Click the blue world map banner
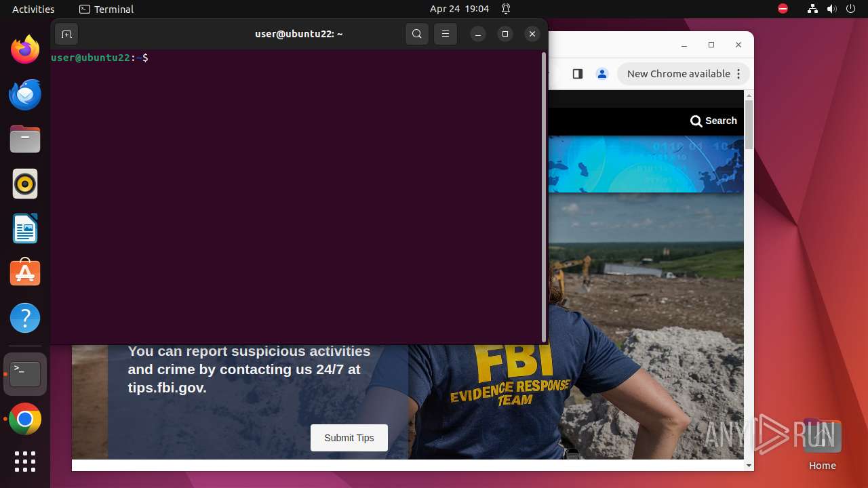 pos(646,164)
